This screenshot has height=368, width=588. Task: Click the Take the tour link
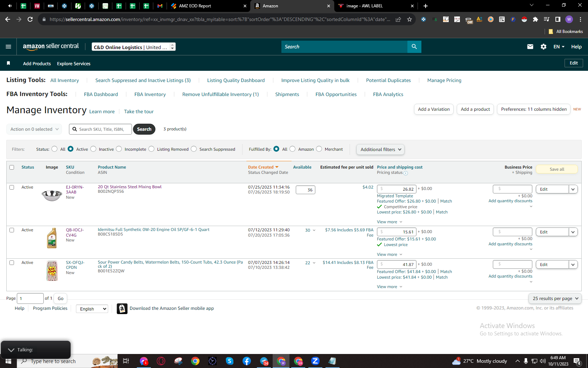coord(139,111)
